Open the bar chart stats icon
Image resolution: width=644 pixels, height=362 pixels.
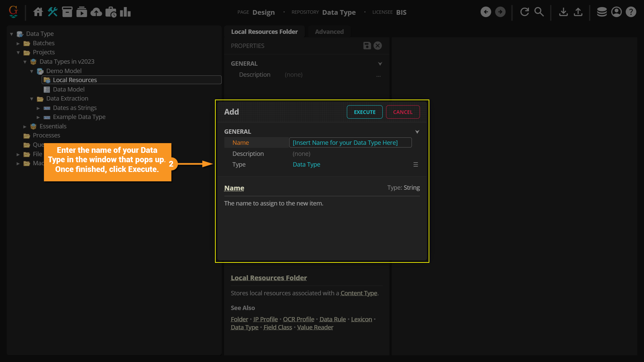click(x=125, y=12)
